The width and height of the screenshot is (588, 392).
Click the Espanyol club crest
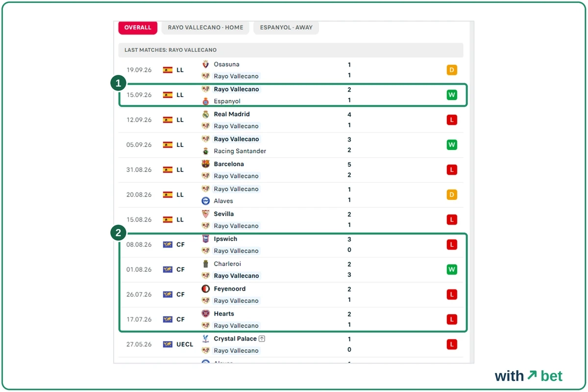click(x=206, y=101)
